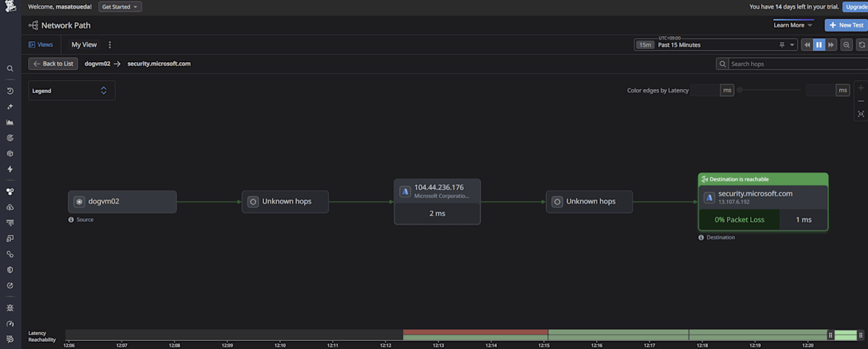Zoom out the map with minus button

(861, 101)
